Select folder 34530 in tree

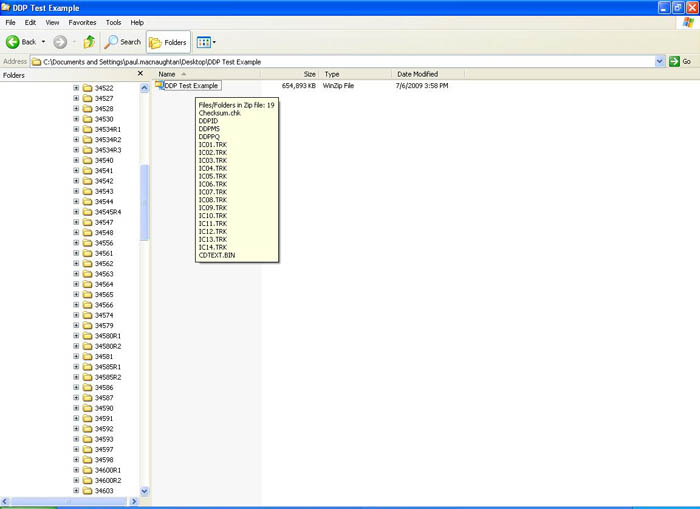tap(104, 119)
